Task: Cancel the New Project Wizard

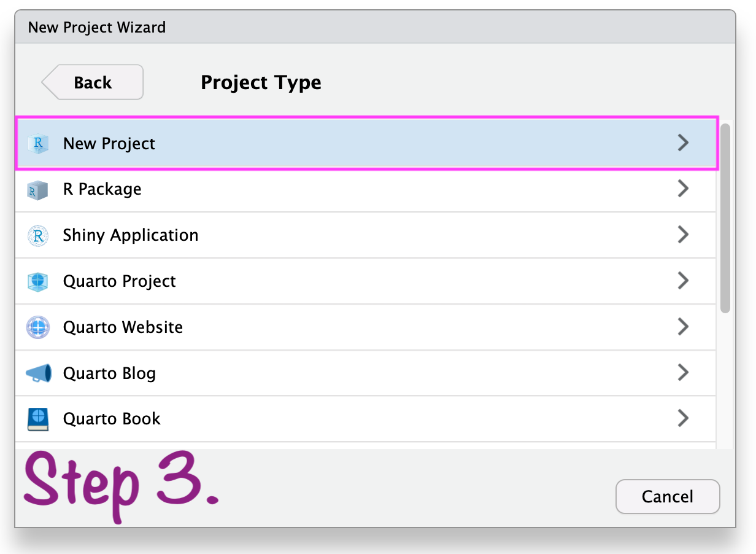Action: [x=668, y=496]
